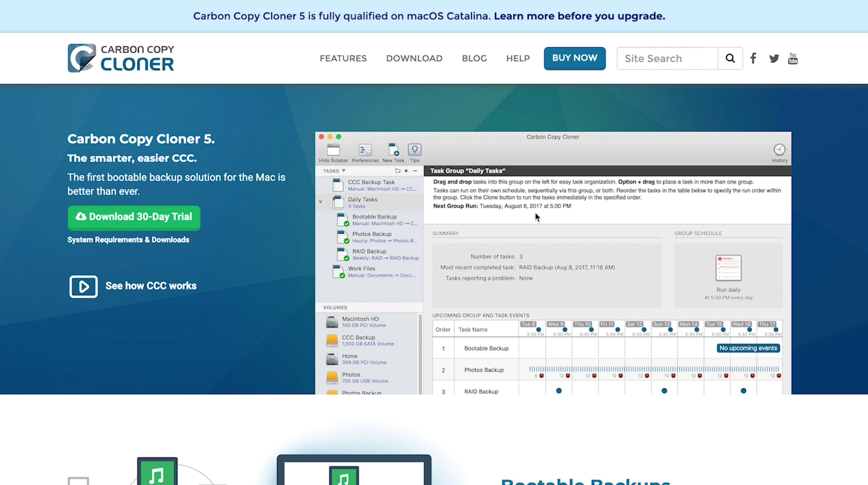Select the CCC Backup Task document icon
The height and width of the screenshot is (485, 868).
tap(338, 185)
